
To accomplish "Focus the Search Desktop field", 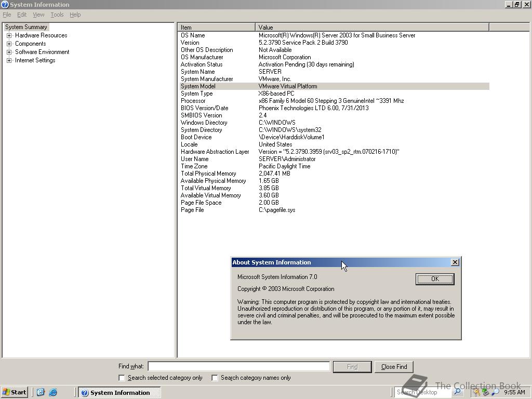I will [423, 392].
